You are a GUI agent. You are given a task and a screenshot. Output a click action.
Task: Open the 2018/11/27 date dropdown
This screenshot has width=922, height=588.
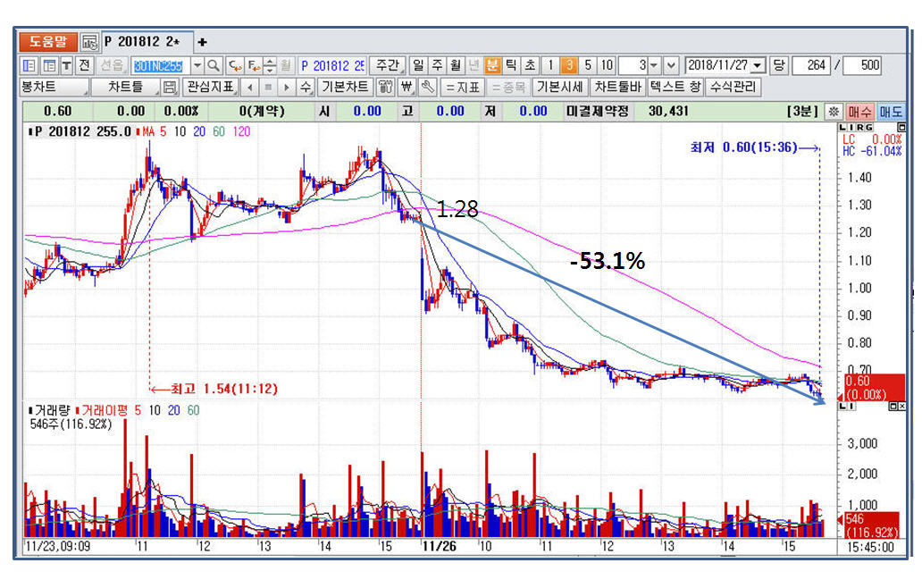coord(759,65)
